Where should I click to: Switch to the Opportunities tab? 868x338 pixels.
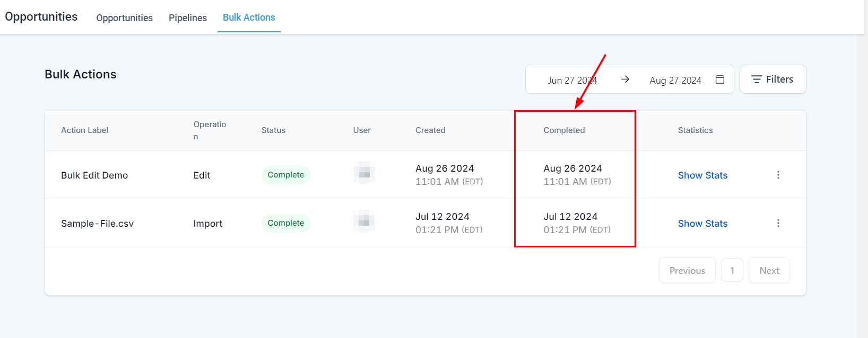pyautogui.click(x=124, y=18)
